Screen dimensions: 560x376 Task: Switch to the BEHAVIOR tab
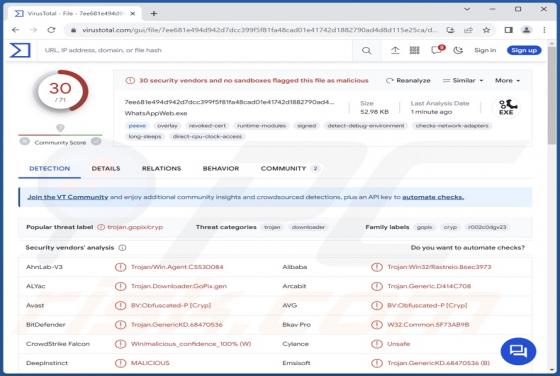point(221,169)
